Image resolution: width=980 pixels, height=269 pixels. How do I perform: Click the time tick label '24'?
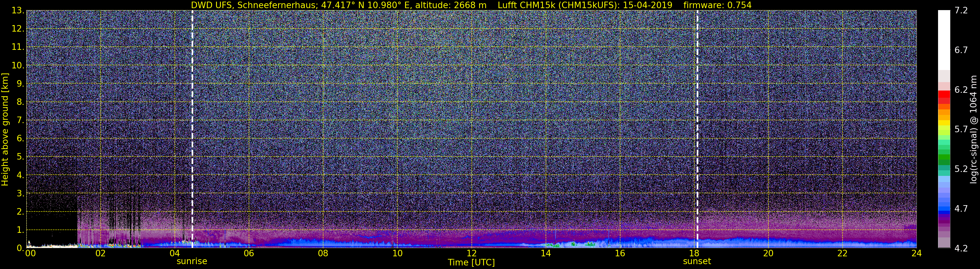(x=917, y=253)
